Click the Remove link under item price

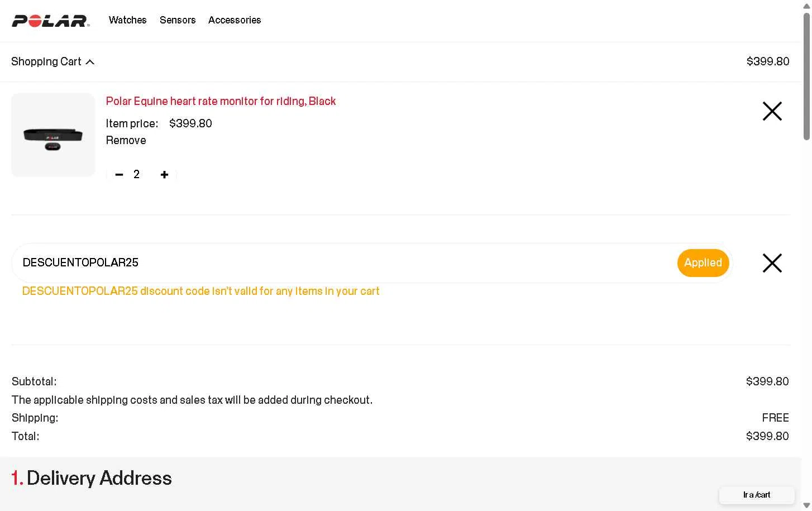point(126,140)
